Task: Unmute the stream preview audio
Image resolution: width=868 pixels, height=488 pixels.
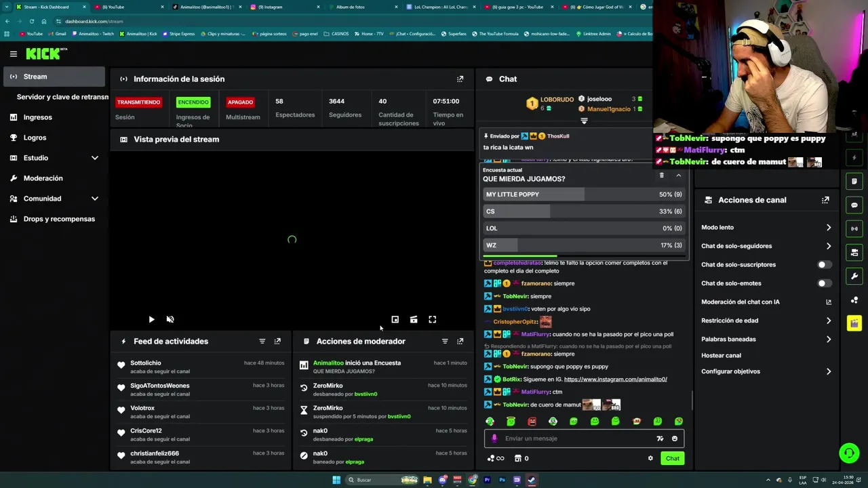Action: [x=170, y=319]
